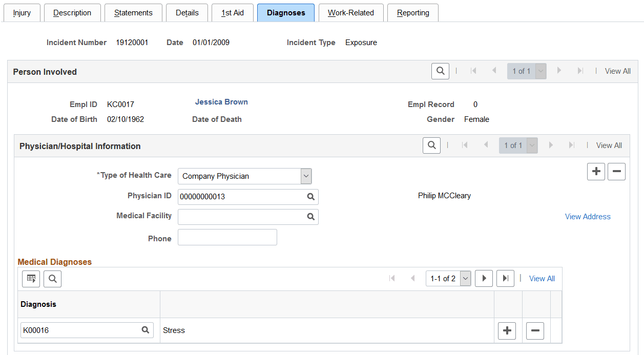Open the Physician ID lookup
This screenshot has height=355, width=644.
point(310,197)
